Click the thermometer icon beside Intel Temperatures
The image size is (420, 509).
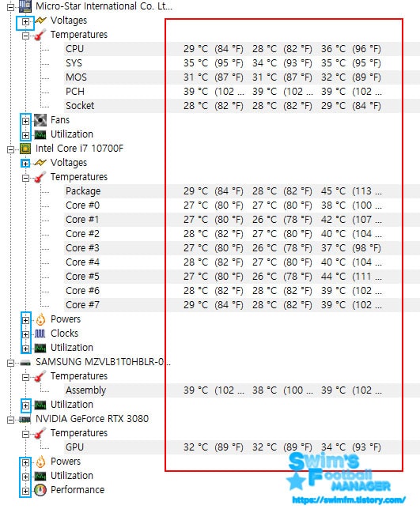pyautogui.click(x=40, y=177)
